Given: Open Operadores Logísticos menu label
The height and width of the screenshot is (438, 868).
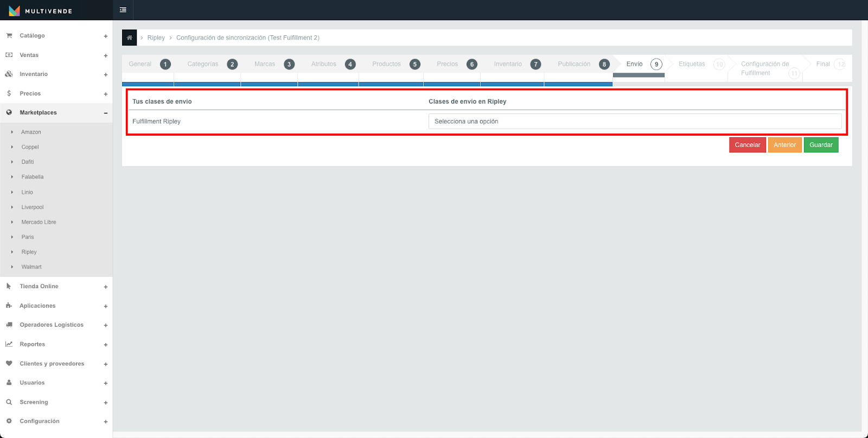Looking at the screenshot, I should 52,325.
